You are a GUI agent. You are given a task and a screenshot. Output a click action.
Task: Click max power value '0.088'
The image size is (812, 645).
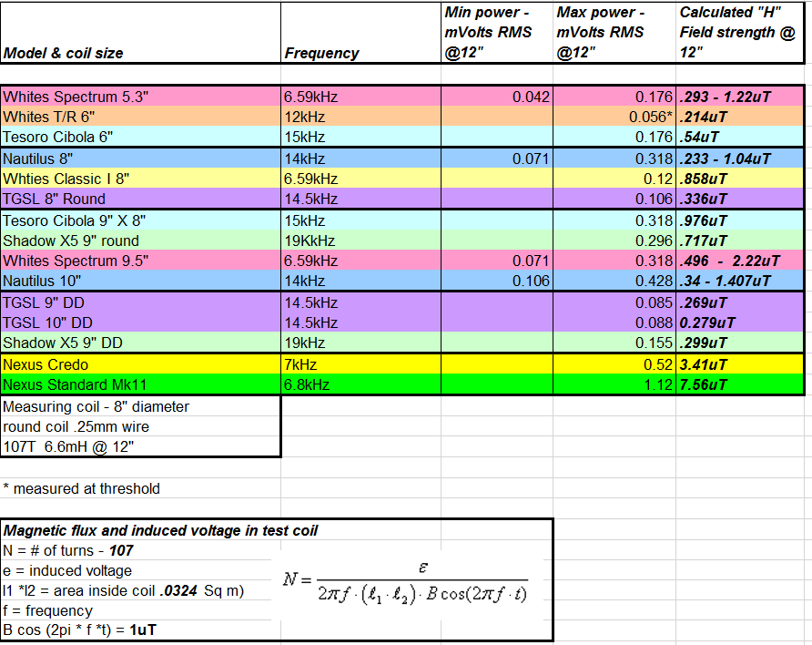[x=614, y=322]
